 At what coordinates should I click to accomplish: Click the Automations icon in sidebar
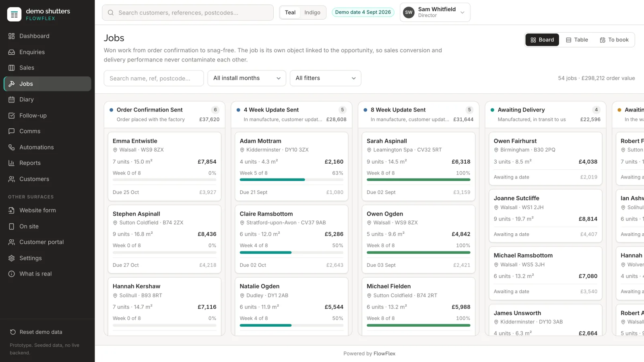tap(12, 147)
